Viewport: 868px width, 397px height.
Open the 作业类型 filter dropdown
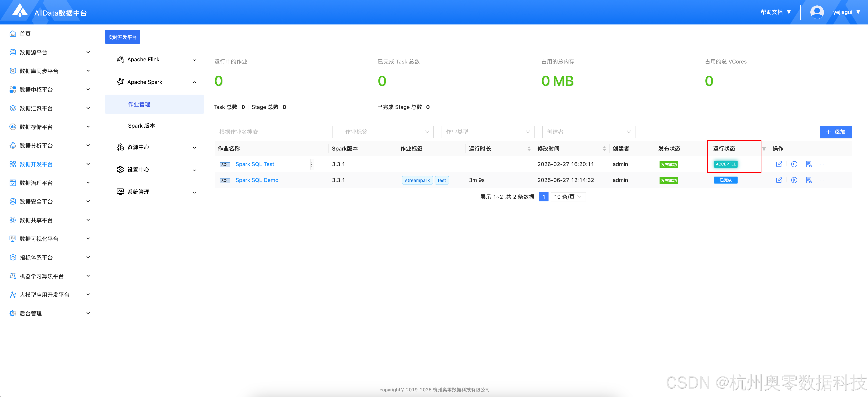488,132
